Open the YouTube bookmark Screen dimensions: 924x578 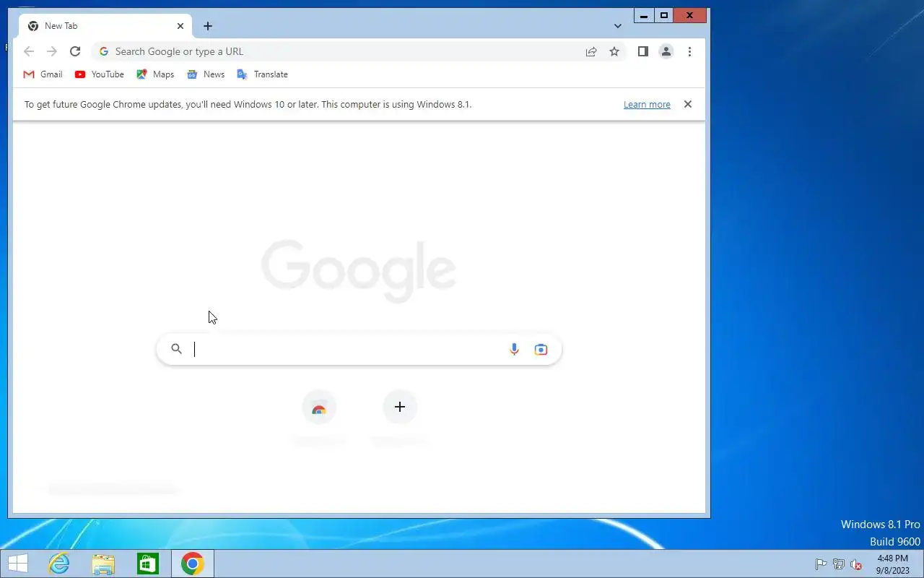coord(100,74)
